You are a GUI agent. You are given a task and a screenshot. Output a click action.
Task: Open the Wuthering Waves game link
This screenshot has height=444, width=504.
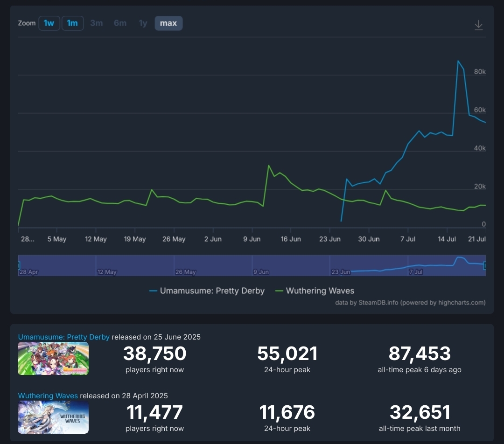(48, 396)
